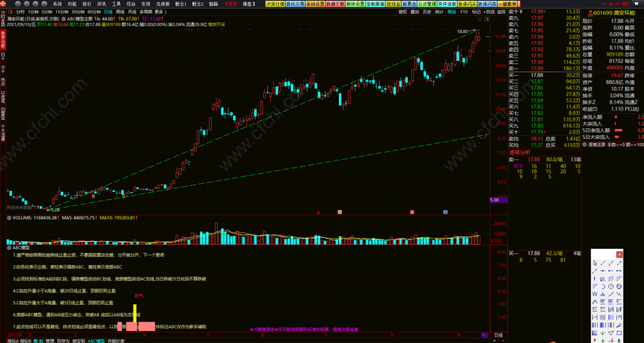The image size is (644, 343).
Task: Select the ABC模型 tab at bottom
Action: (x=96, y=341)
